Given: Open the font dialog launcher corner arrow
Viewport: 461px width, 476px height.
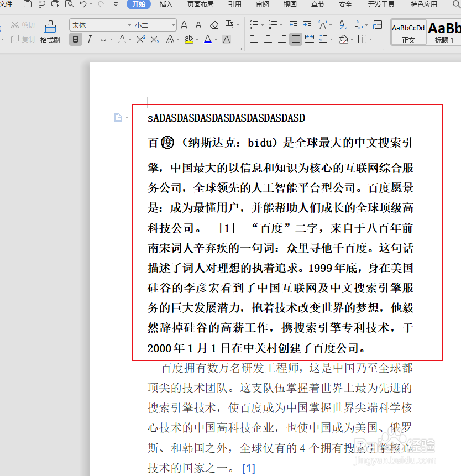Looking at the screenshot, I should pos(240,49).
